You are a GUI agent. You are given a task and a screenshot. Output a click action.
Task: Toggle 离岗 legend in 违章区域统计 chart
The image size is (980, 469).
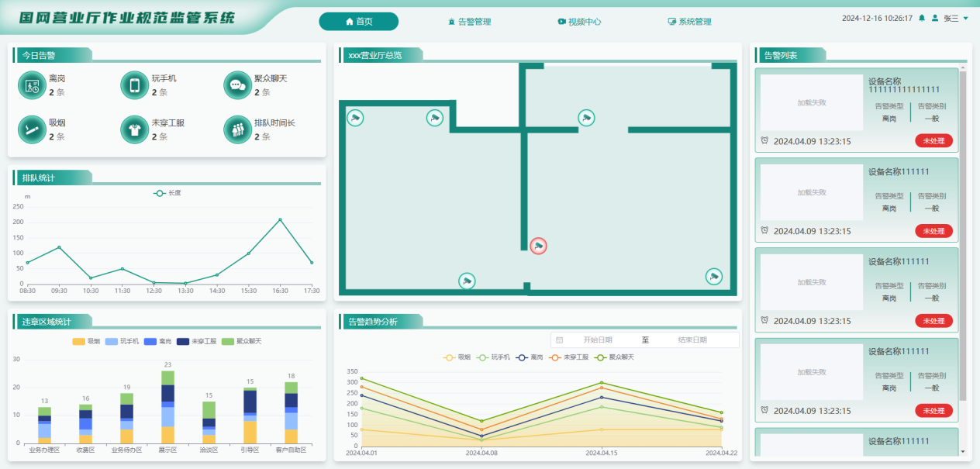(x=157, y=341)
